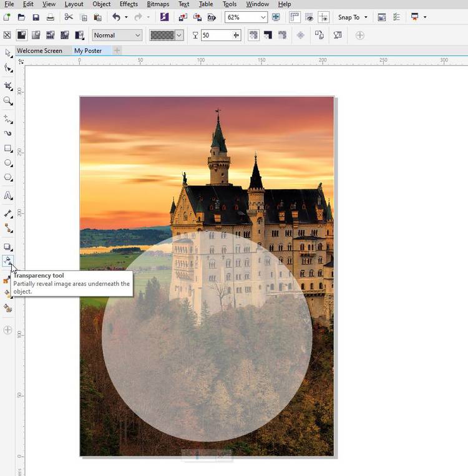468x476 pixels.
Task: Open the Search Content purple icon
Action: coord(164,17)
